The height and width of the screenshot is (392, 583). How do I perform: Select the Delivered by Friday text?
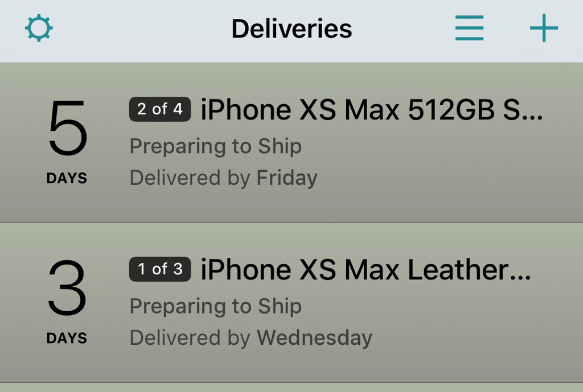223,178
